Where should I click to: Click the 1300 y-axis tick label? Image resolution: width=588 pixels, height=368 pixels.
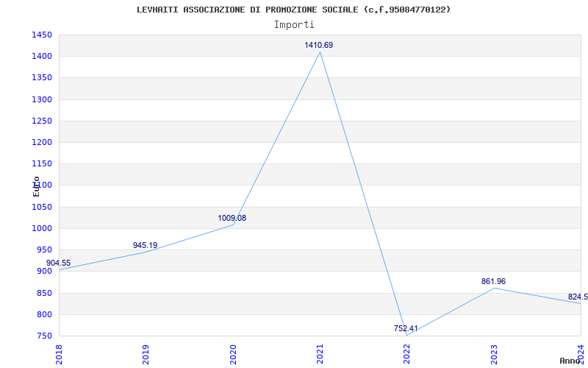[42, 99]
